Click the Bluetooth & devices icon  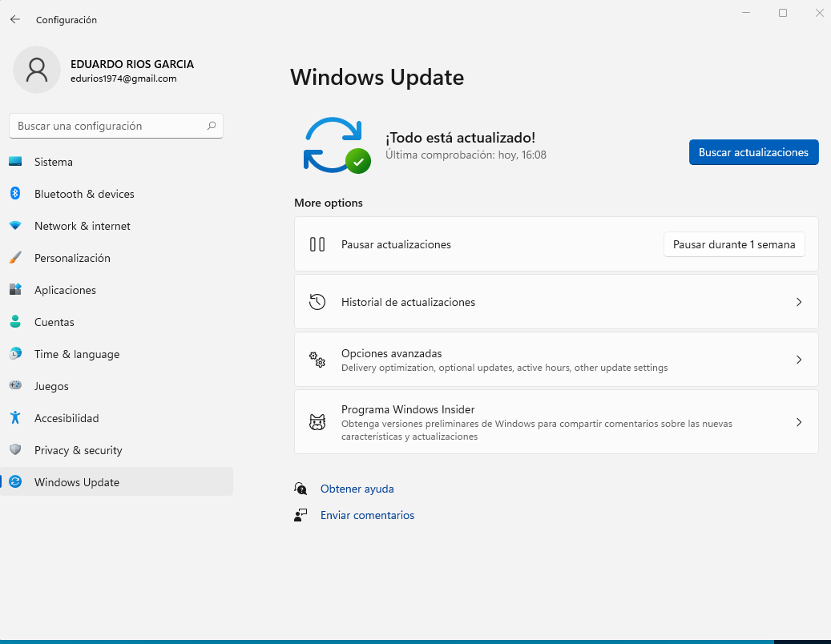coord(15,194)
